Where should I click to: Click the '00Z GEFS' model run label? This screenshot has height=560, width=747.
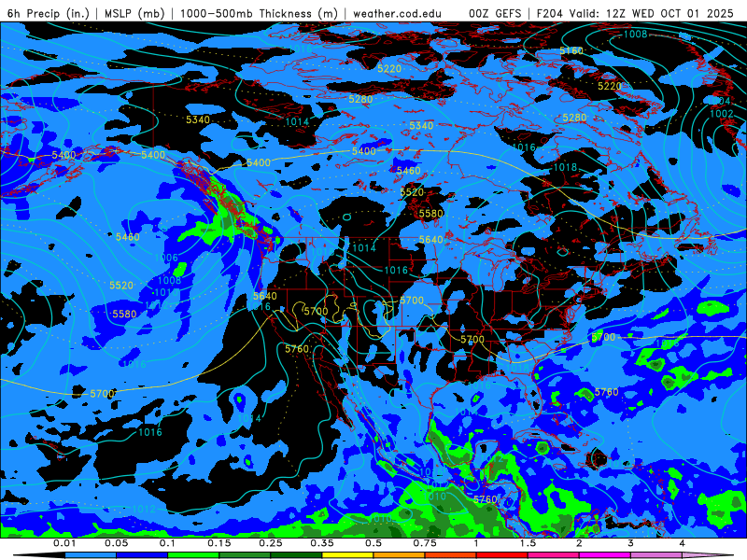click(x=495, y=13)
